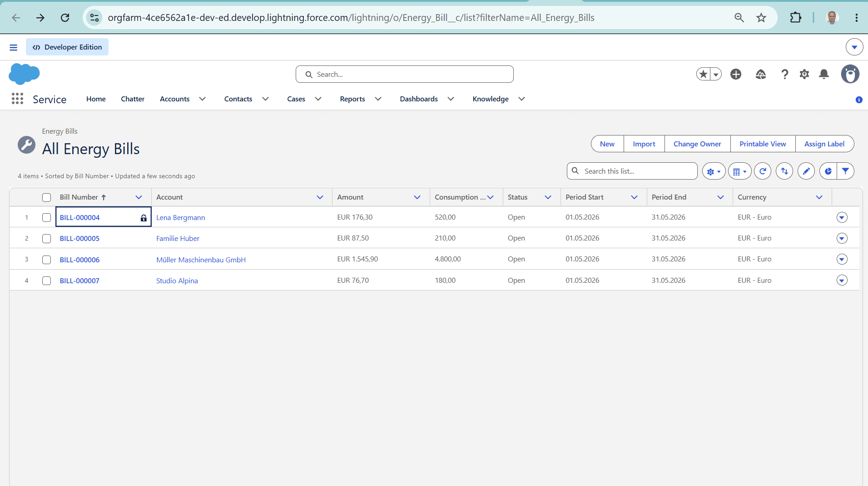Show filters funnel icon
Viewport: 868px width, 486px height.
pyautogui.click(x=846, y=171)
